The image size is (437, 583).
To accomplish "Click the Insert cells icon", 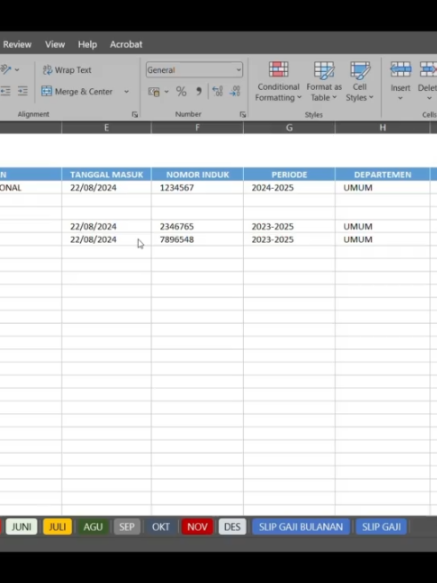I will point(401,70).
